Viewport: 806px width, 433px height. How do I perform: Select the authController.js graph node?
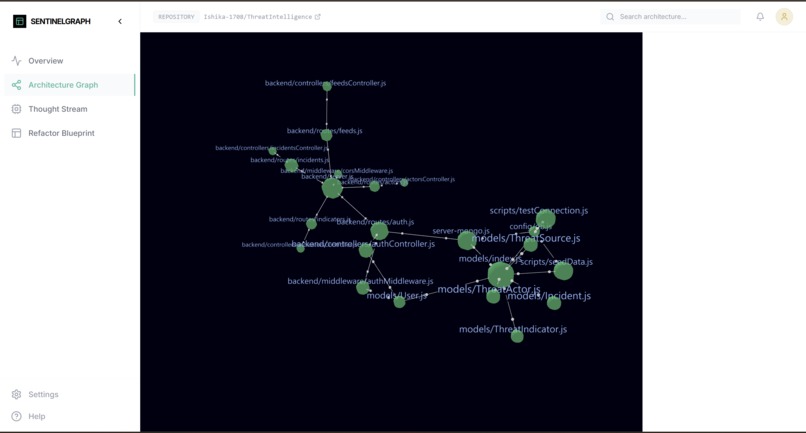coord(366,251)
